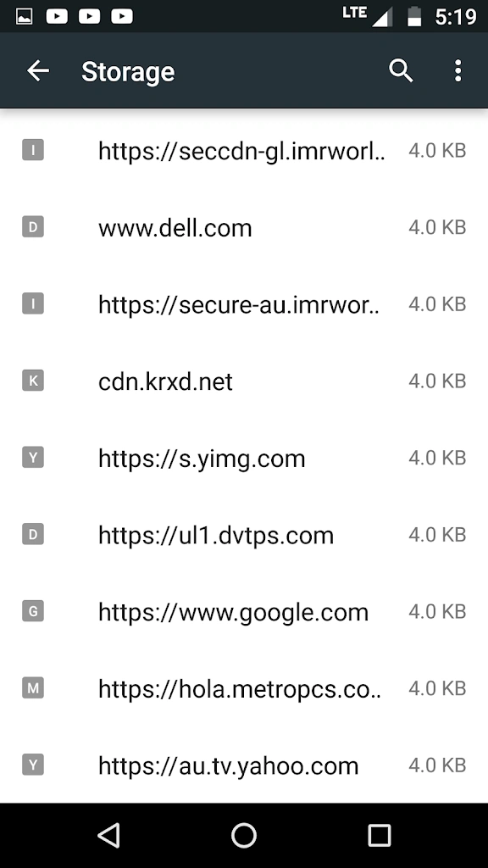
Task: Open search with the magnifier icon
Action: [401, 71]
